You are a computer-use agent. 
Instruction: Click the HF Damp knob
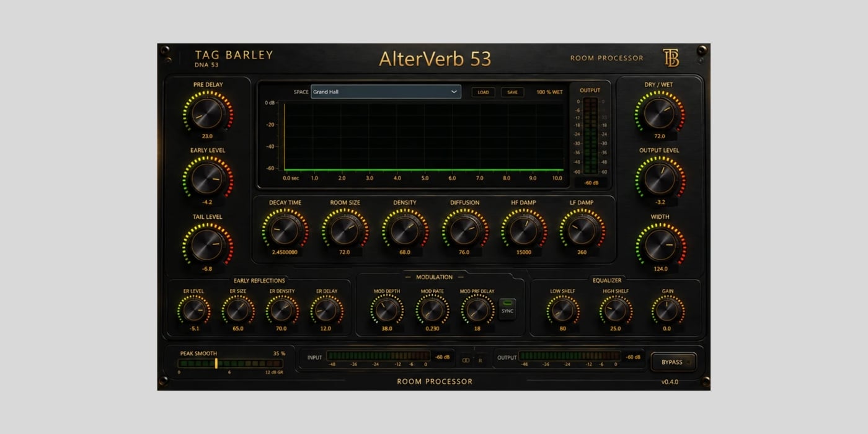point(524,231)
